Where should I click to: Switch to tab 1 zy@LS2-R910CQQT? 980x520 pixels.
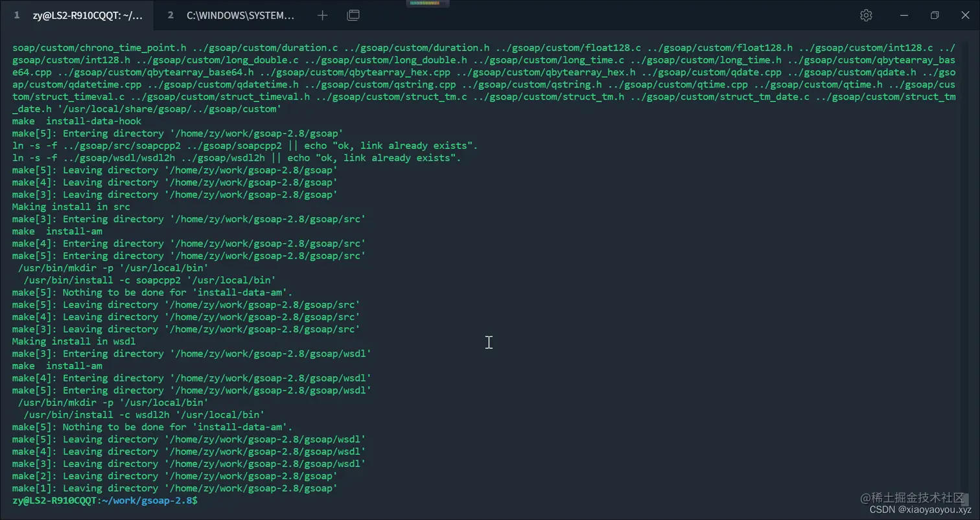point(77,15)
